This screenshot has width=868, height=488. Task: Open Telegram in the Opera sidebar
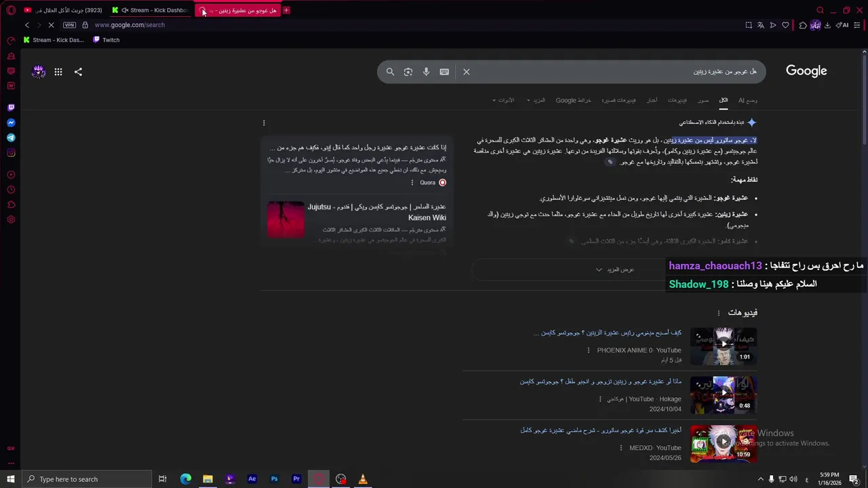pyautogui.click(x=11, y=138)
